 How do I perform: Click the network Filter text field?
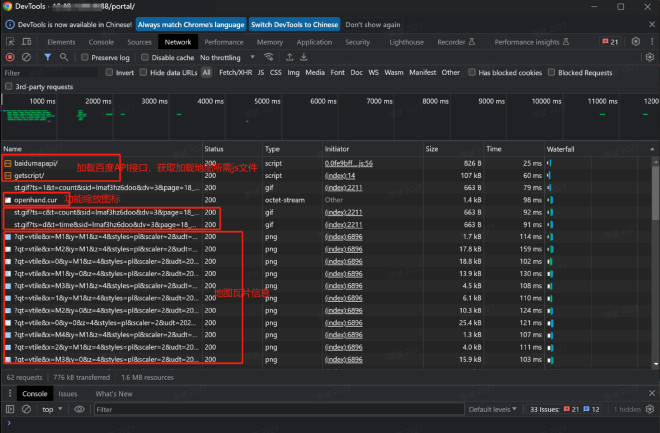pyautogui.click(x=50, y=73)
